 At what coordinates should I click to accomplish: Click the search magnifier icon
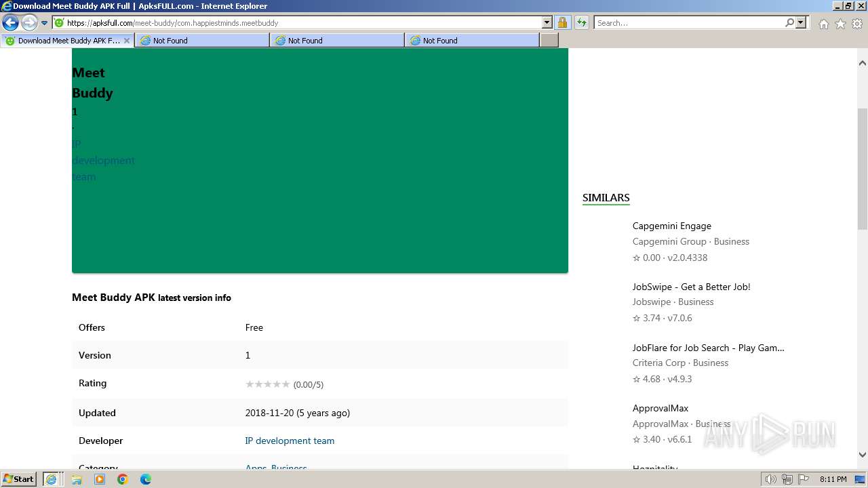[789, 22]
